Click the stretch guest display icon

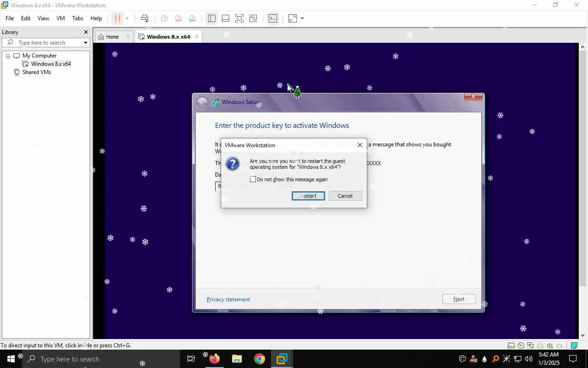[x=292, y=18]
